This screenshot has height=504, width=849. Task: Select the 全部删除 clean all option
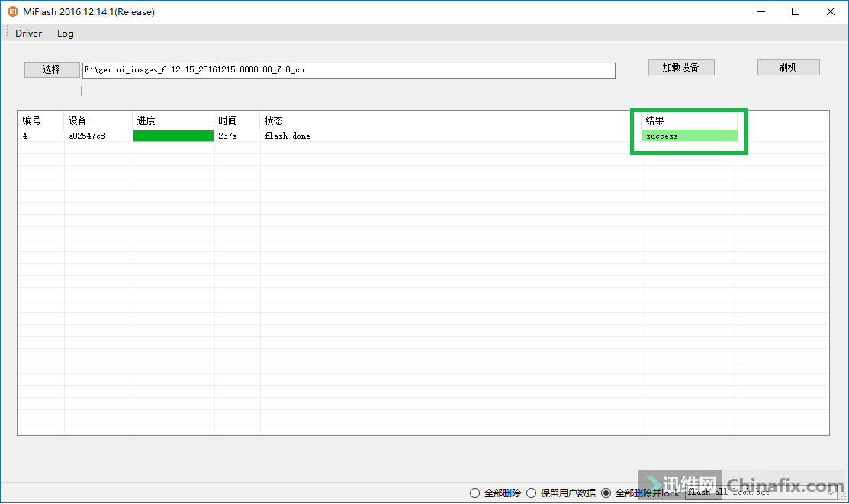coord(475,493)
